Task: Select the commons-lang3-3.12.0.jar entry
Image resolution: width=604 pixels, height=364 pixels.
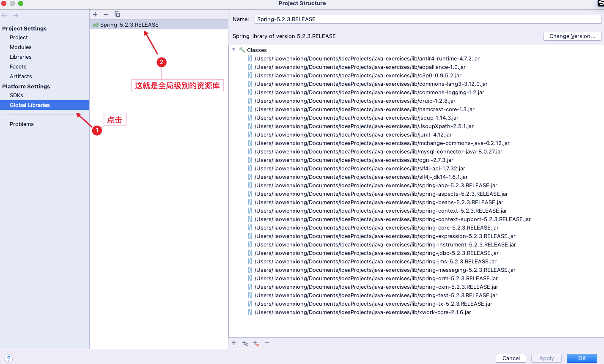Action: coord(371,84)
